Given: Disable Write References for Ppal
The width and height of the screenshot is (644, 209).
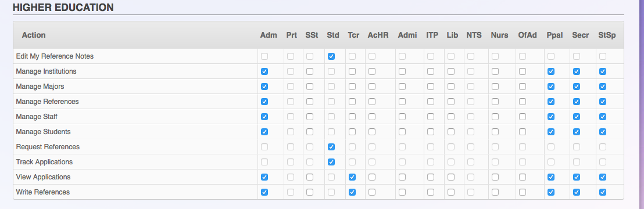Looking at the screenshot, I should (551, 192).
